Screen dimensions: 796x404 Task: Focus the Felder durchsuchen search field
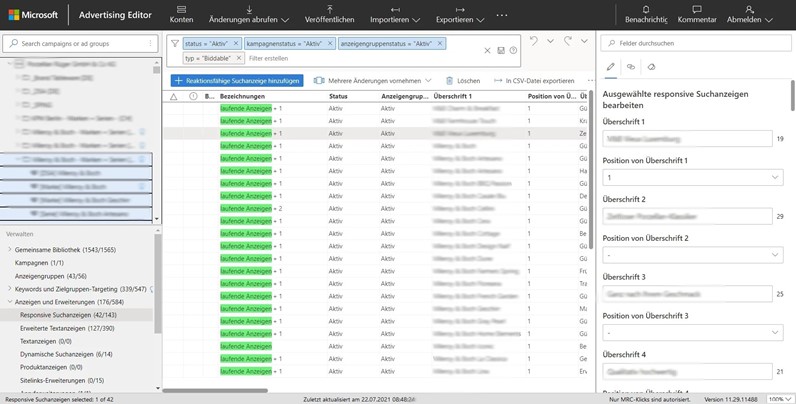click(x=696, y=44)
